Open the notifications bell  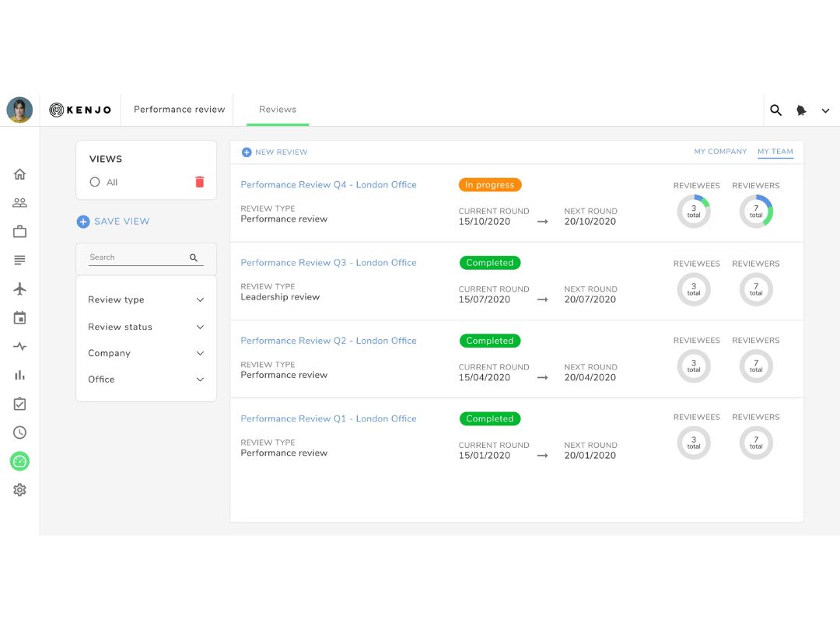(x=801, y=110)
